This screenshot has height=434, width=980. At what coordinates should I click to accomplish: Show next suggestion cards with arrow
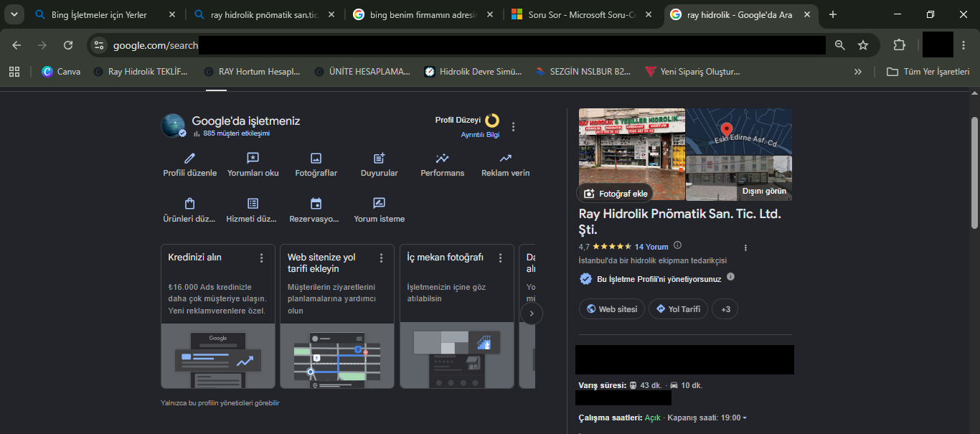(x=531, y=313)
